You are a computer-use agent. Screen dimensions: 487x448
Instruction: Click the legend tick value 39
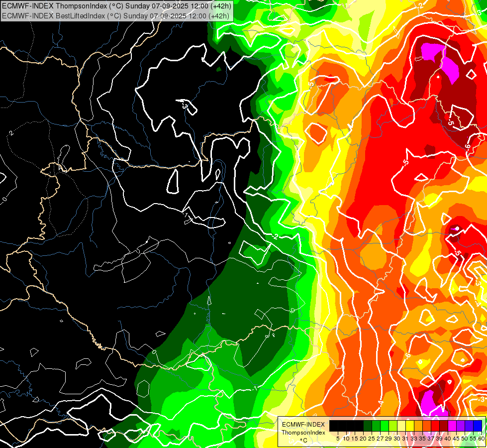[x=439, y=439]
